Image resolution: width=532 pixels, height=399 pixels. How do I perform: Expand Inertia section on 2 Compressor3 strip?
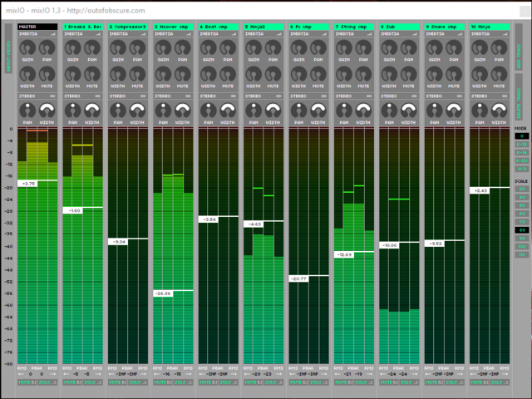tap(143, 34)
